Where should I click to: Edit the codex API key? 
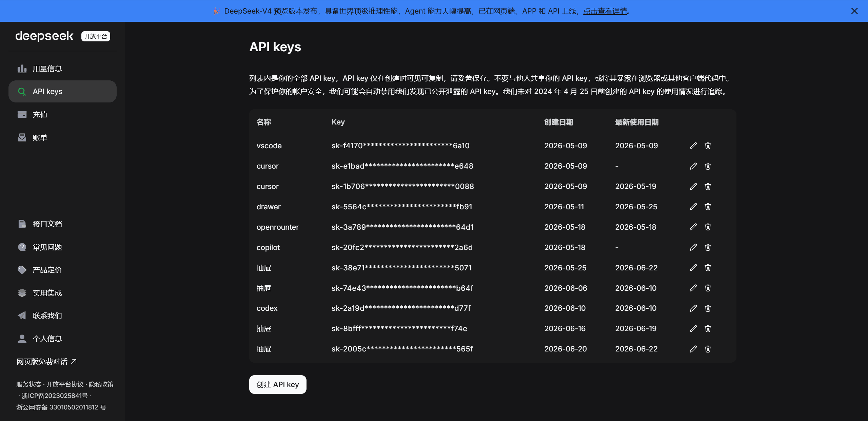coord(693,308)
